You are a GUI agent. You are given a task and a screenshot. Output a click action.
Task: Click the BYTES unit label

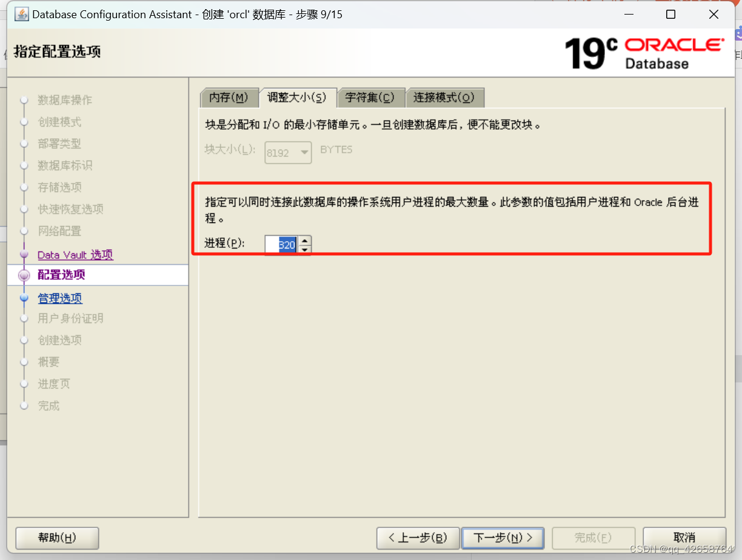click(336, 150)
